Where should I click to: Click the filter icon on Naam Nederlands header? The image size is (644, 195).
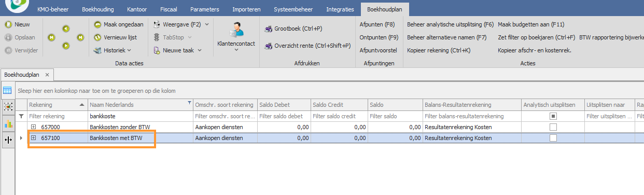coord(189,103)
